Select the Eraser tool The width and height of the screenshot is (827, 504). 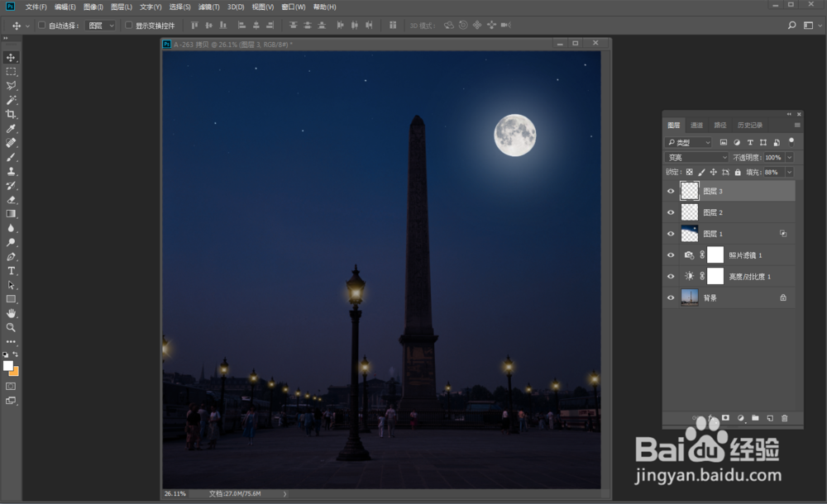coord(11,200)
